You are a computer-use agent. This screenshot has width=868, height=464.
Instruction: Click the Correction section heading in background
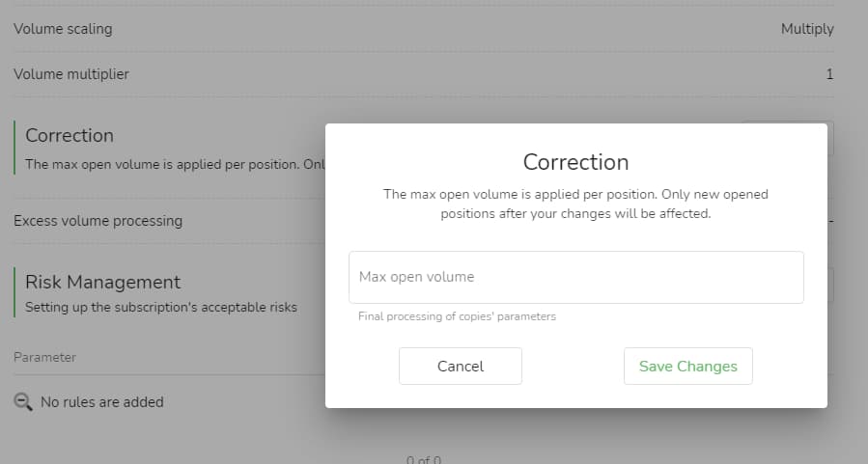[x=70, y=135]
